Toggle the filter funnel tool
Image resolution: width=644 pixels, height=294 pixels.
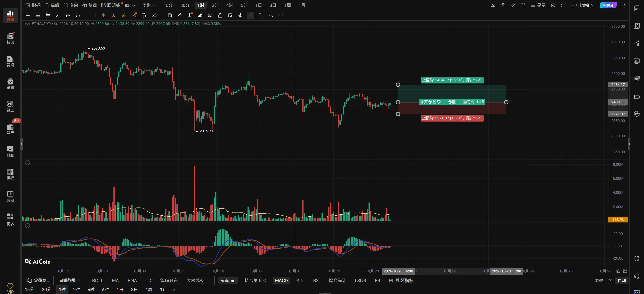[250, 16]
